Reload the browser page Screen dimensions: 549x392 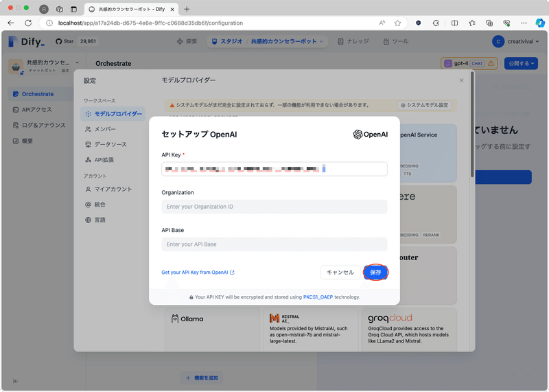pos(28,23)
